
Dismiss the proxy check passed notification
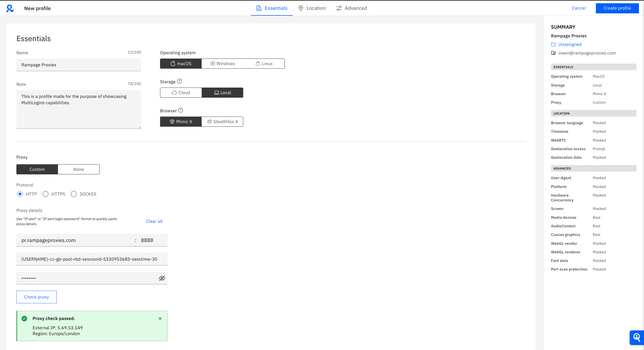160,318
